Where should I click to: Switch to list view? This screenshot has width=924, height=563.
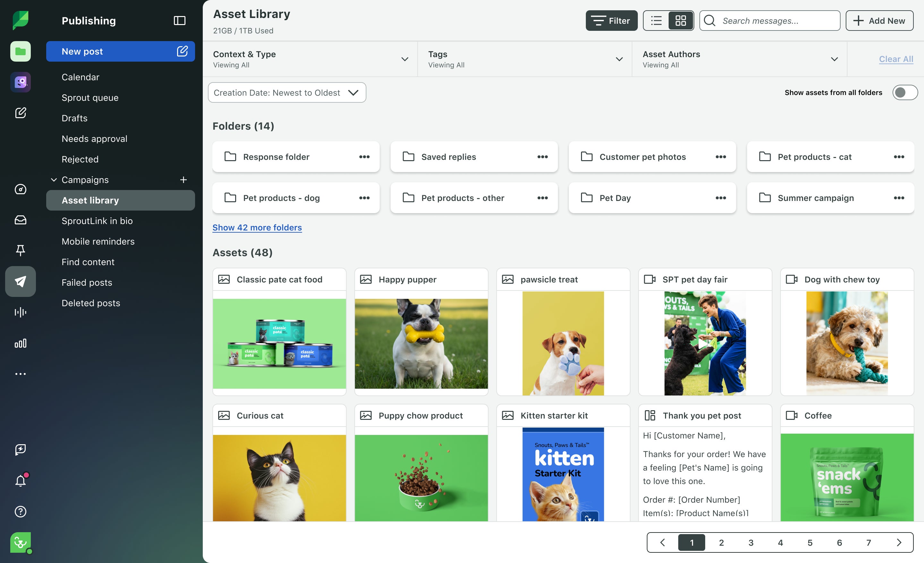(656, 21)
